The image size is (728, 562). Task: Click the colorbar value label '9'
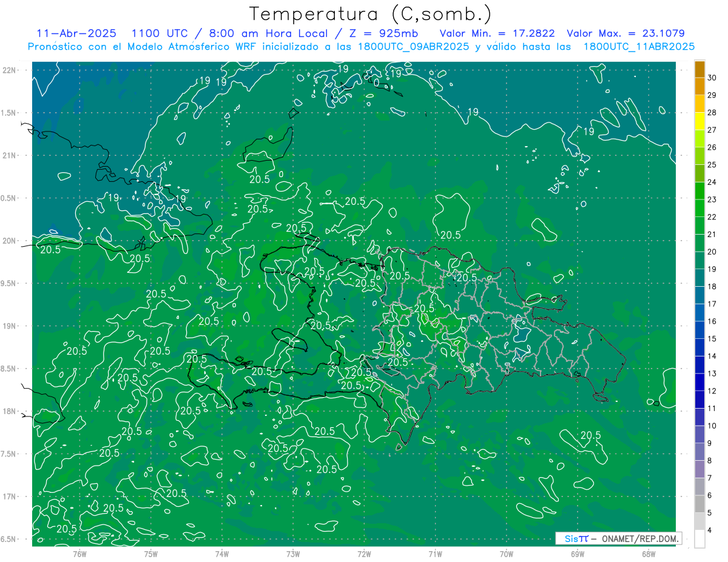710,443
